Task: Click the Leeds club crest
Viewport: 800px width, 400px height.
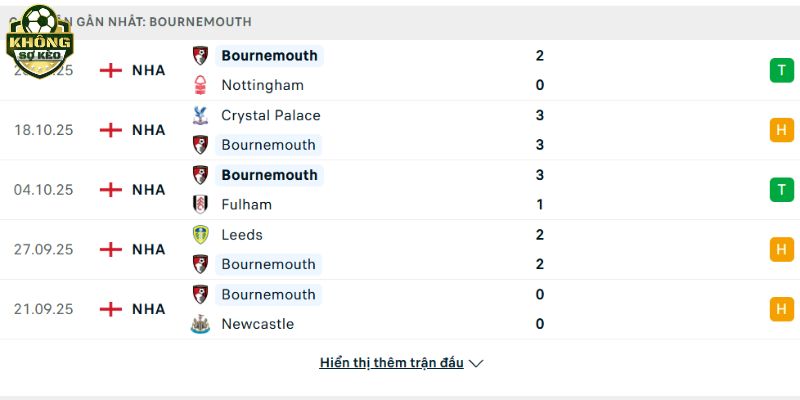Action: pyautogui.click(x=201, y=235)
